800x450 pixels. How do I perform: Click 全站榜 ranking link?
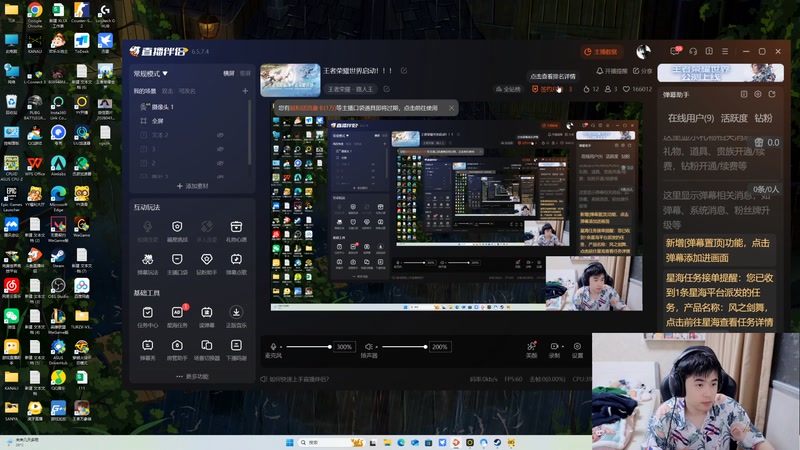(x=508, y=89)
